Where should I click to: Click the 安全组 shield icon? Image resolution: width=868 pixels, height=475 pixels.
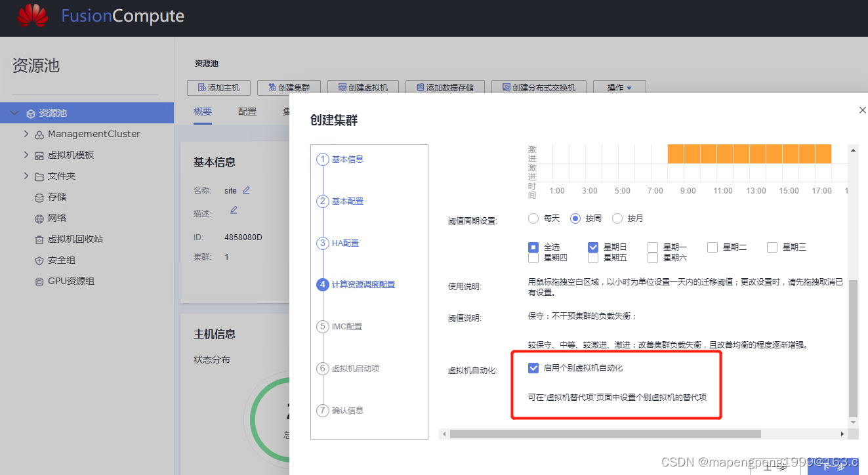coord(39,260)
